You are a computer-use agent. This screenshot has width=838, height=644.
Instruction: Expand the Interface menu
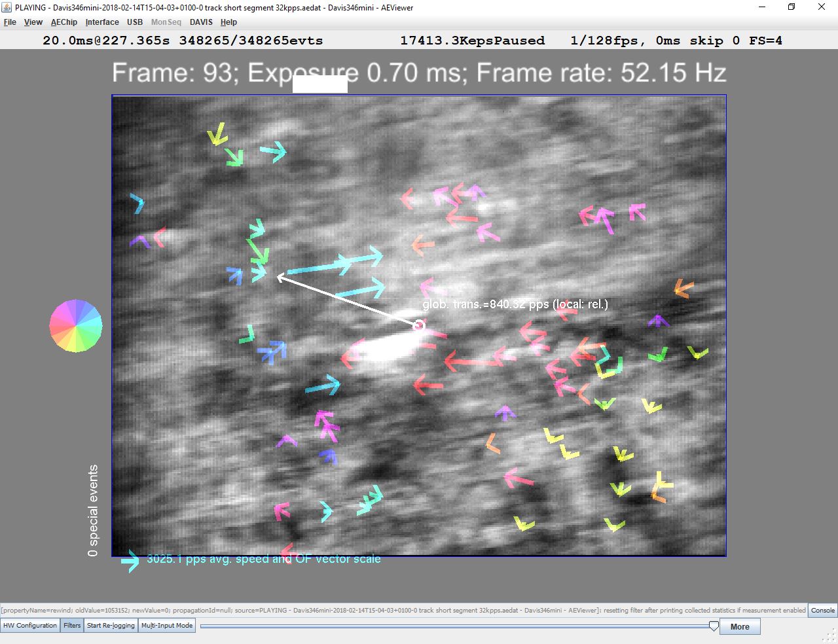102,22
